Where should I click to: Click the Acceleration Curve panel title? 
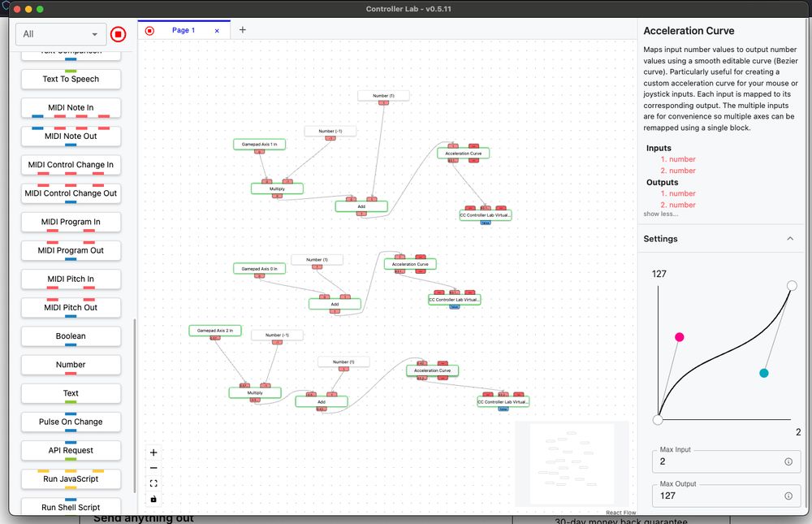click(x=689, y=31)
